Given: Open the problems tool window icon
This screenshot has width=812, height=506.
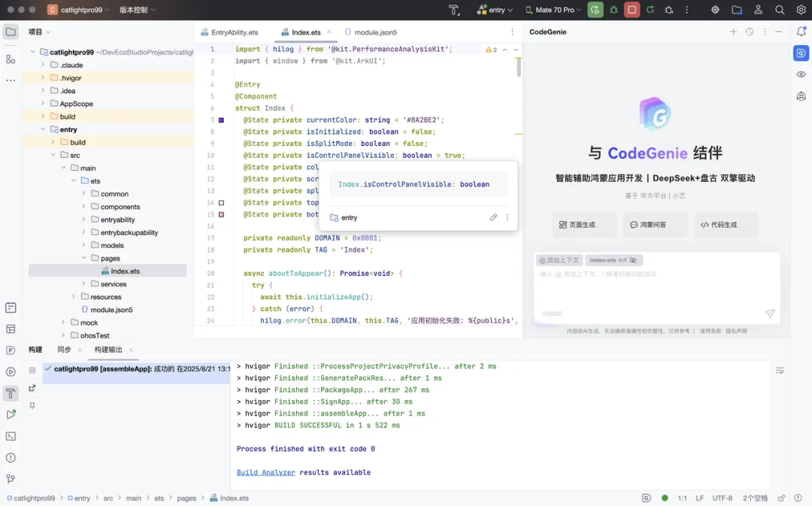Looking at the screenshot, I should (11, 458).
